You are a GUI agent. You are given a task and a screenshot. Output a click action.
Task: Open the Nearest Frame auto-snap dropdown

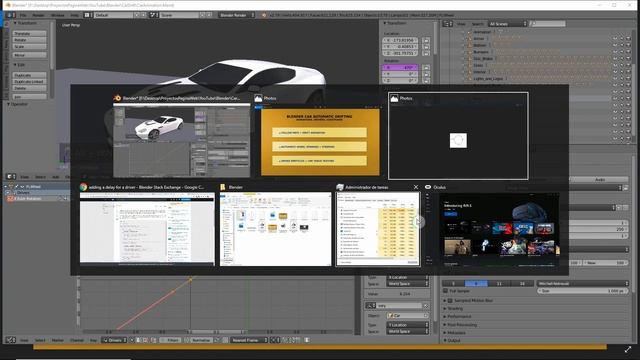point(249,340)
